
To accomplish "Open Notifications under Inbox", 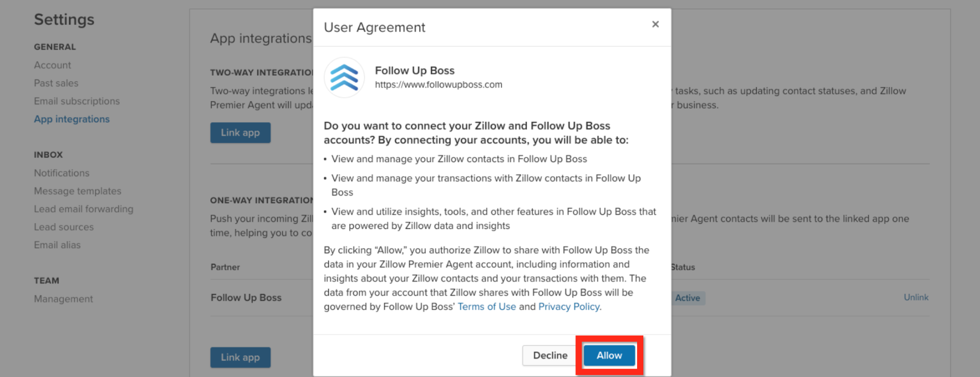I will 62,173.
